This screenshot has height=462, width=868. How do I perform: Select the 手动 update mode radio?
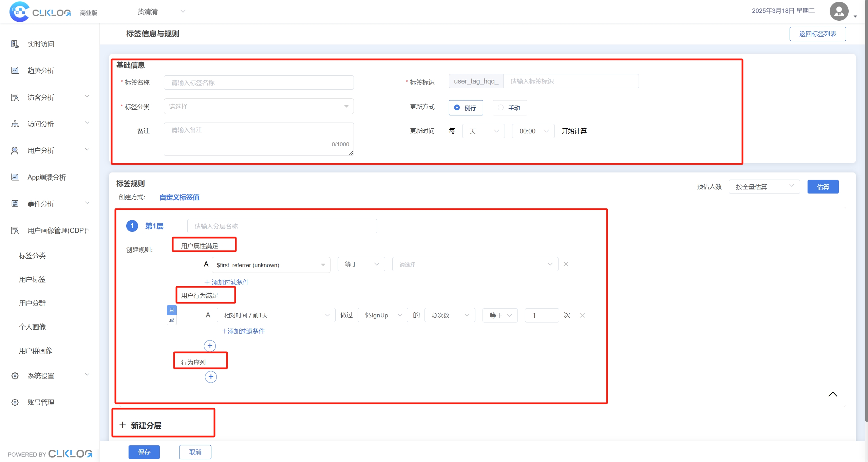tap(501, 108)
